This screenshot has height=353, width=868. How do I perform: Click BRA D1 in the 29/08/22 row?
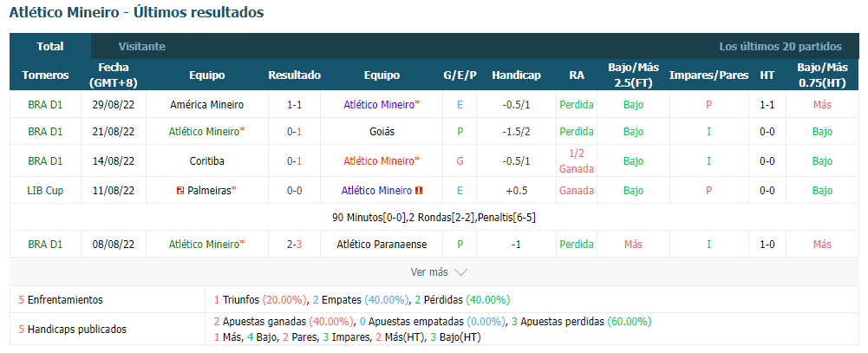click(45, 105)
